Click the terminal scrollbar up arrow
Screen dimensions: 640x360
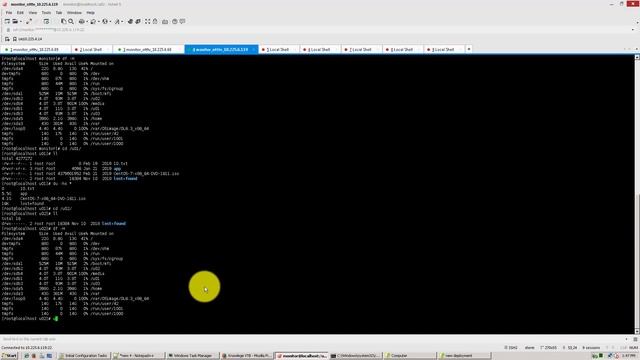pos(637,57)
